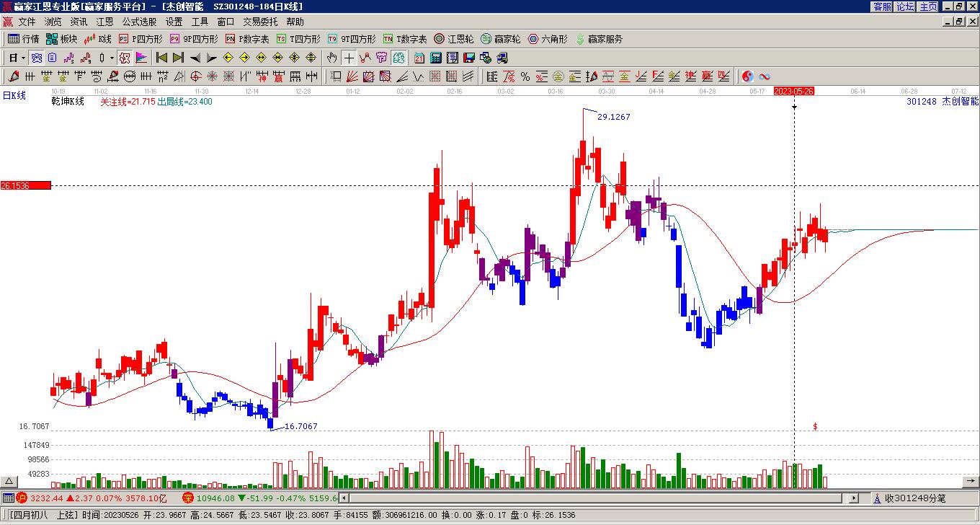The width and height of the screenshot is (980, 525).
Task: Click the orange circle 深 index icon
Action: (188, 498)
